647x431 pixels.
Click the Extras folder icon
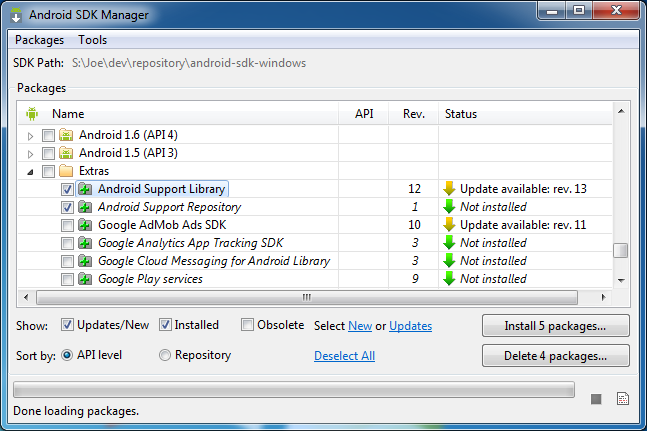[x=66, y=171]
